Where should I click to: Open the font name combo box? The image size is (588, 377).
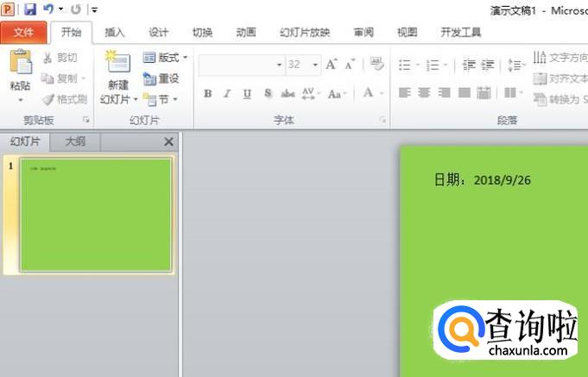coord(241,65)
